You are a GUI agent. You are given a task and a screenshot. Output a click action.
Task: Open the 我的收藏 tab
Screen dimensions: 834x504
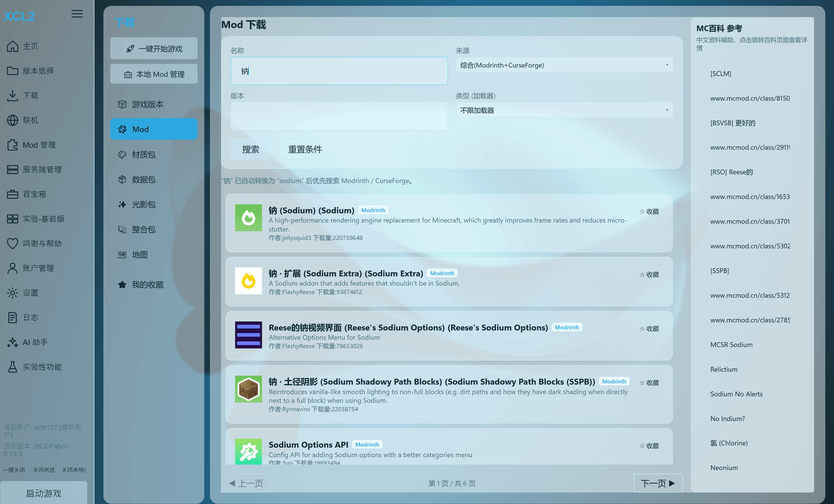click(x=154, y=285)
